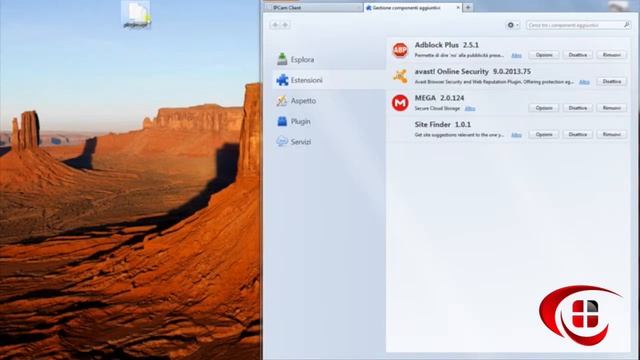Open Opzioni for Site Finder
This screenshot has width=640, height=360.
(544, 134)
